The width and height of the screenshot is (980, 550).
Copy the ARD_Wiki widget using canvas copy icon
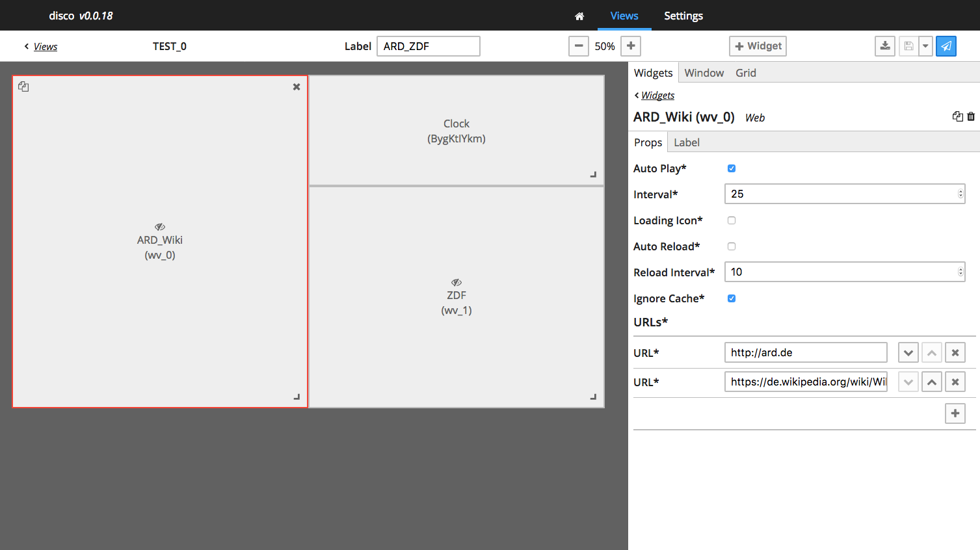point(23,86)
